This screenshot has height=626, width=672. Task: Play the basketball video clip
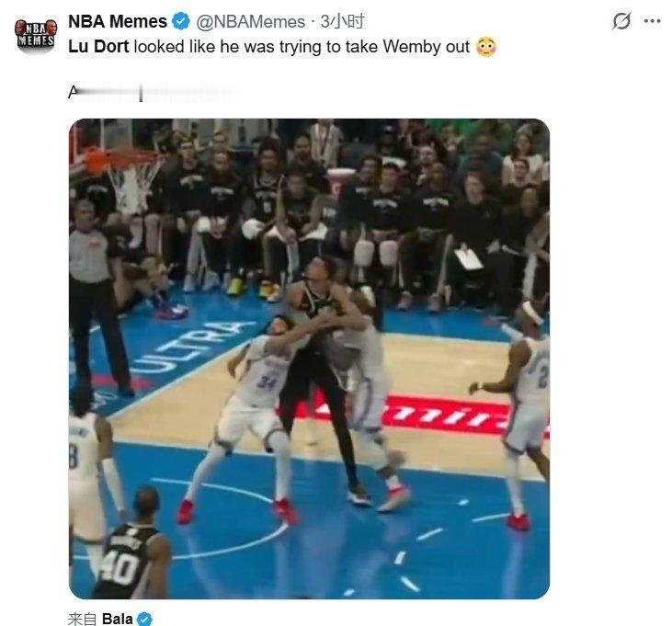pyautogui.click(x=309, y=359)
